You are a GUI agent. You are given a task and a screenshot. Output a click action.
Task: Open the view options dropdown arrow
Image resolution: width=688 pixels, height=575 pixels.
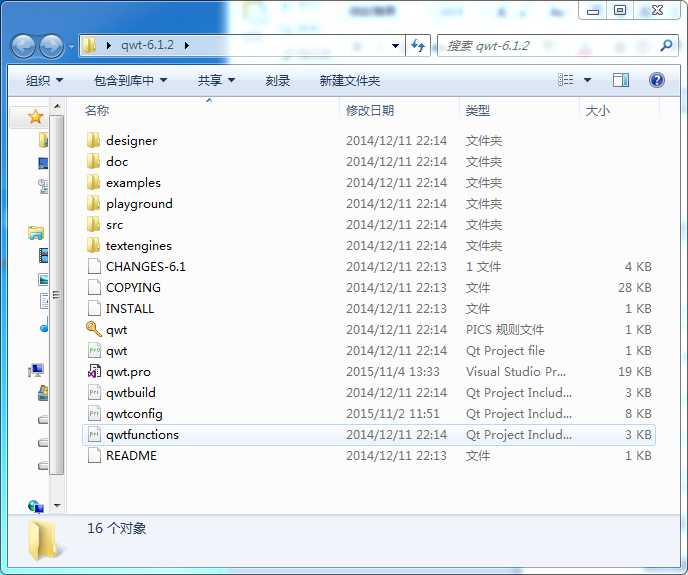coord(588,80)
